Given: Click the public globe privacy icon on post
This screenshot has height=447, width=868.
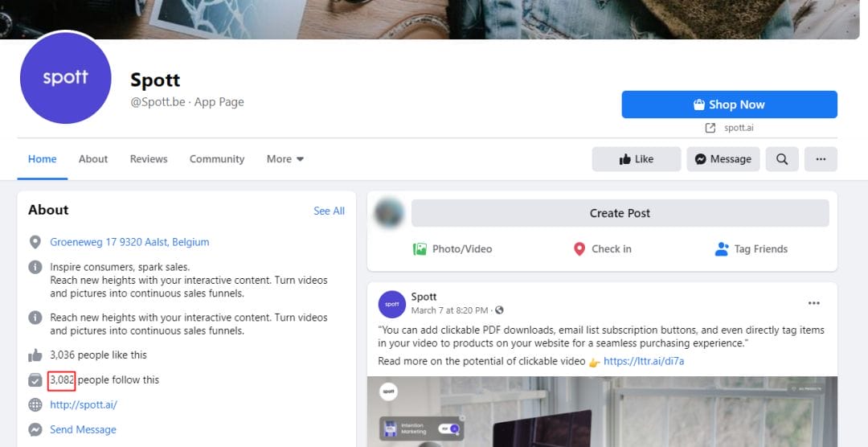Looking at the screenshot, I should (499, 310).
